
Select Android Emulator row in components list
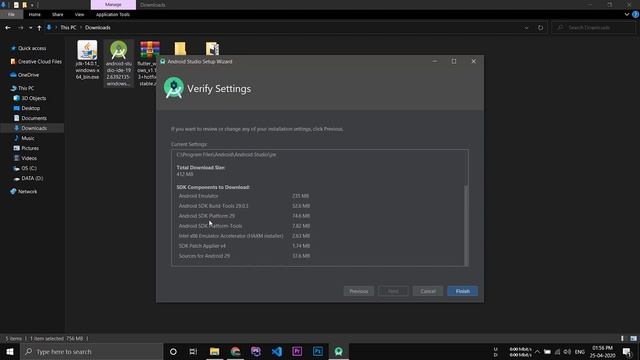pos(244,196)
